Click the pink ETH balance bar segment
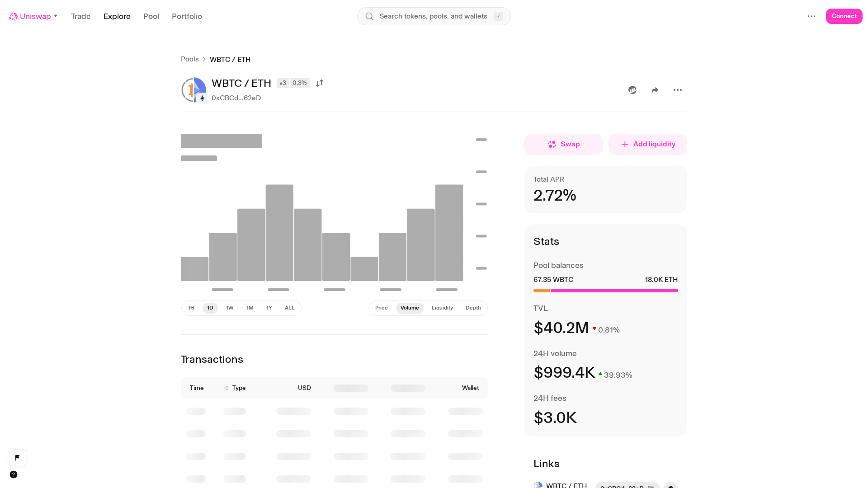This screenshot has width=868, height=488. coord(614,291)
